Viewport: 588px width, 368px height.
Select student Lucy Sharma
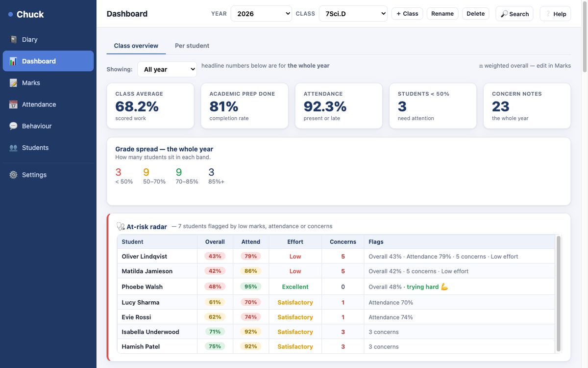click(141, 303)
